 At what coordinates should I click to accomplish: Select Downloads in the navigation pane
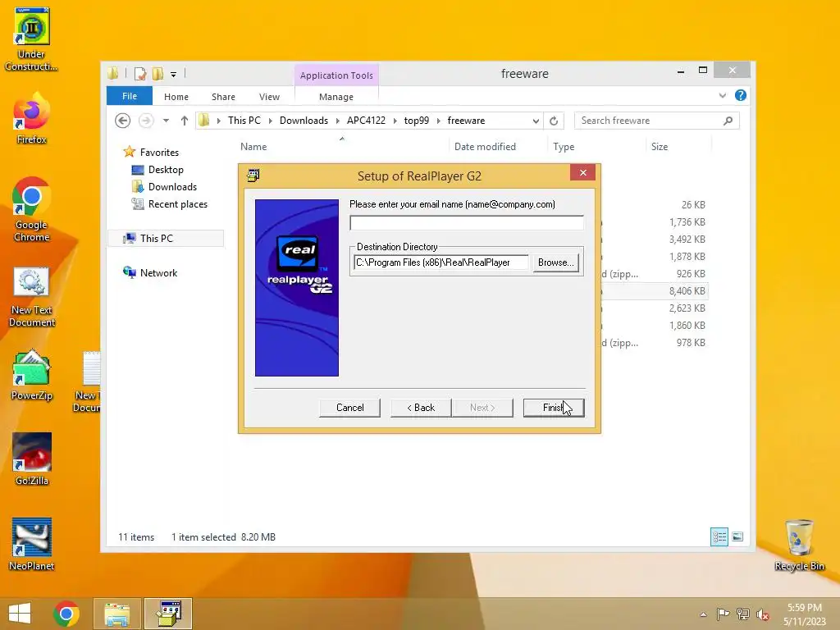[172, 187]
